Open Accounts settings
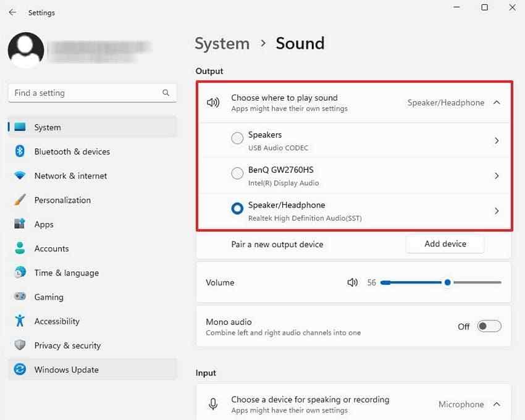525x420 pixels. tap(93, 248)
